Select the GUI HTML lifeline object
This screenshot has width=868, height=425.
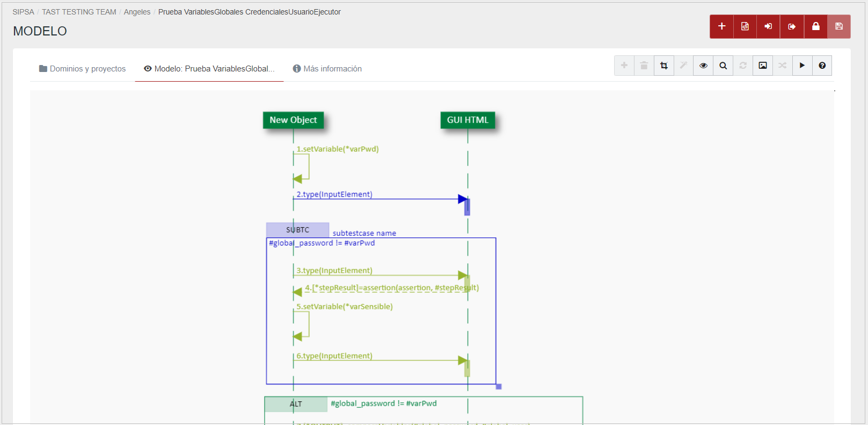tap(468, 120)
